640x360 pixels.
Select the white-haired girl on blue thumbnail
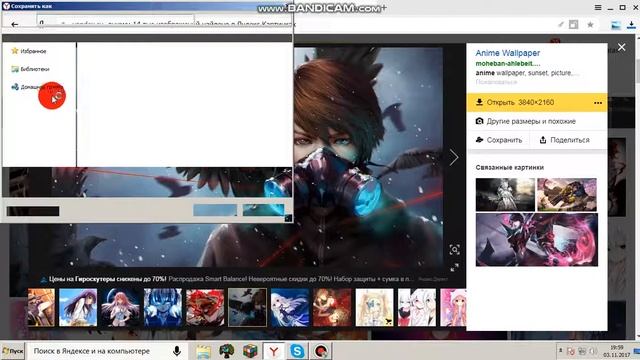pos(290,307)
